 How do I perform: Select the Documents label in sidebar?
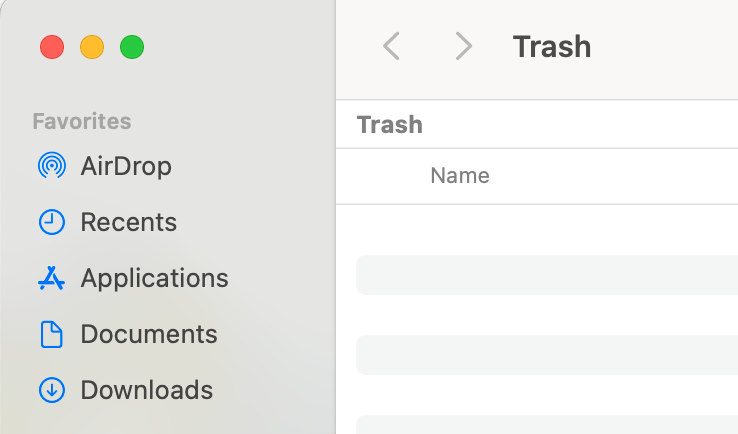click(x=148, y=334)
